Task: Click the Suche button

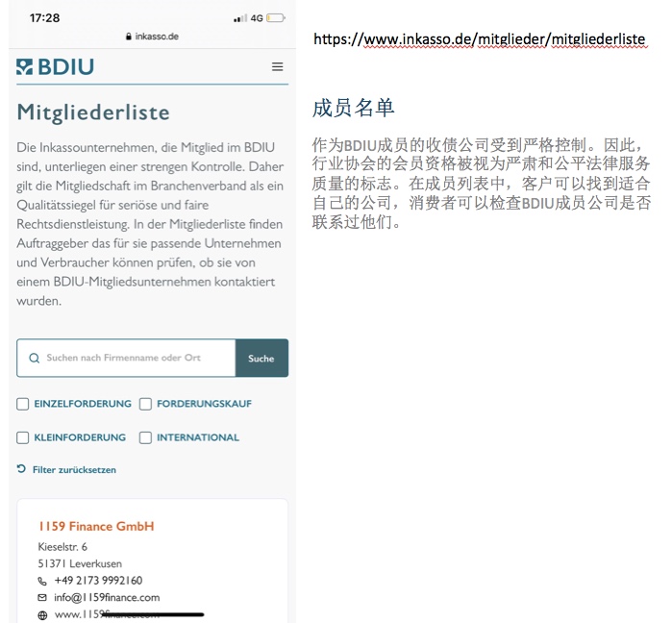Action: (x=261, y=359)
